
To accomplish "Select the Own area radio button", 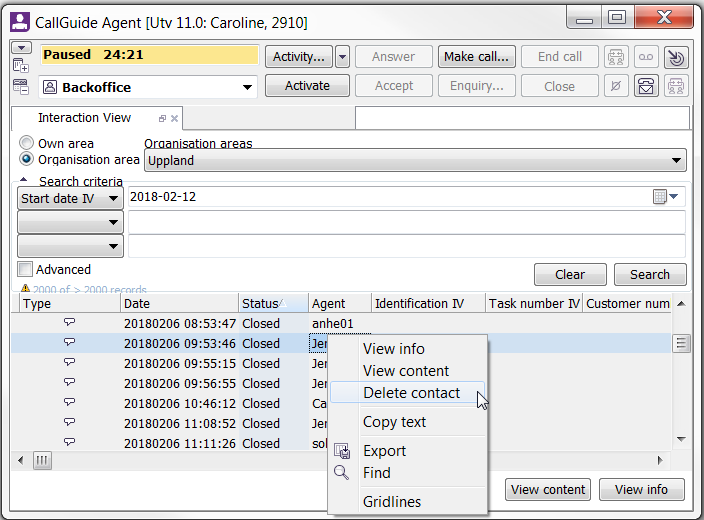I will [26, 143].
